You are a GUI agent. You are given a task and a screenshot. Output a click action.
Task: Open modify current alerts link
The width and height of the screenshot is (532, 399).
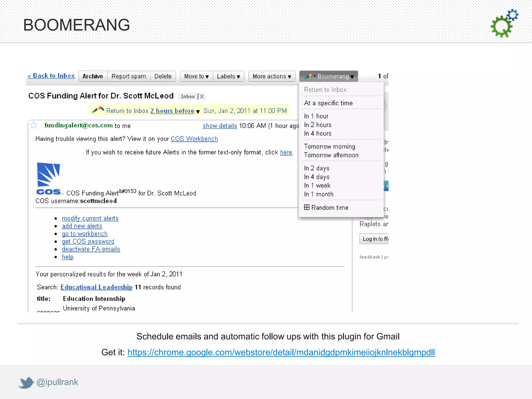tap(90, 218)
